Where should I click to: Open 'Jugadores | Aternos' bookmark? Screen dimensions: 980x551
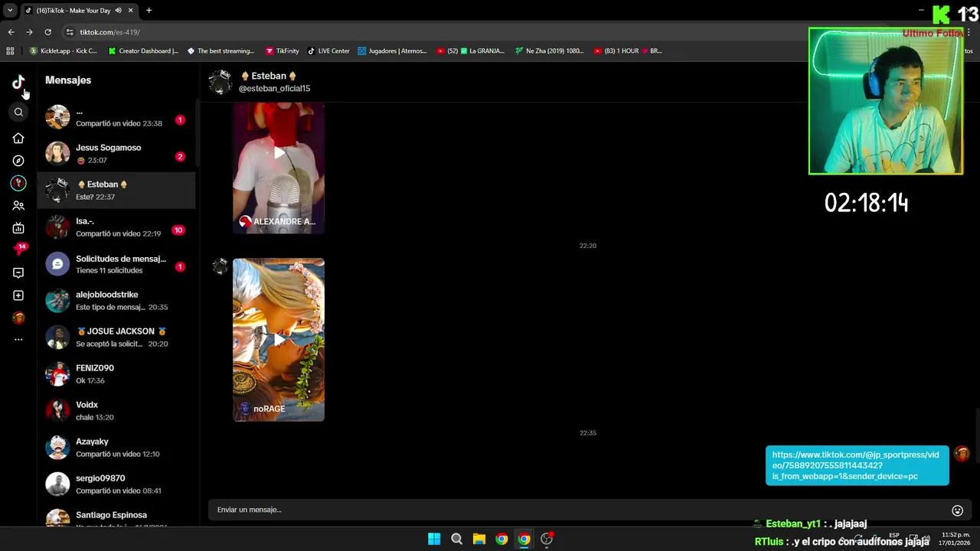[x=393, y=51]
